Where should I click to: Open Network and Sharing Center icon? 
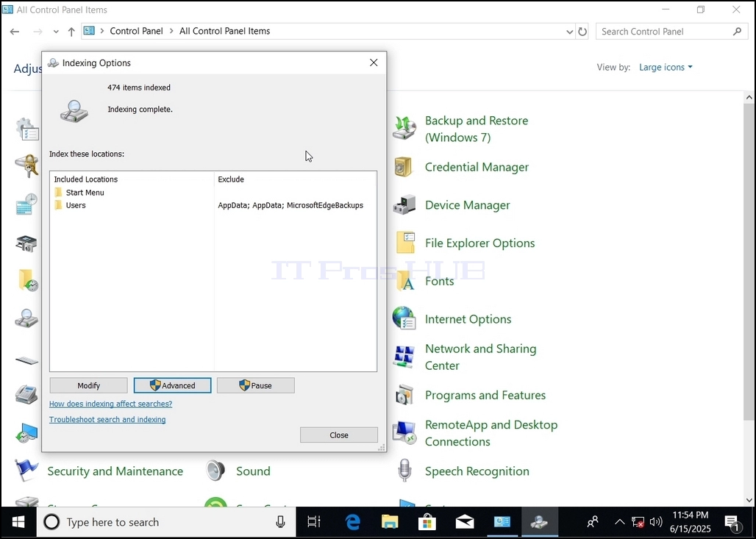(404, 357)
